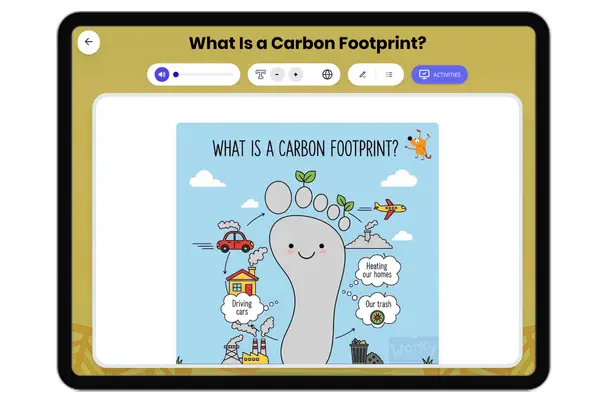
Task: Open the Activities button
Action: tap(439, 74)
